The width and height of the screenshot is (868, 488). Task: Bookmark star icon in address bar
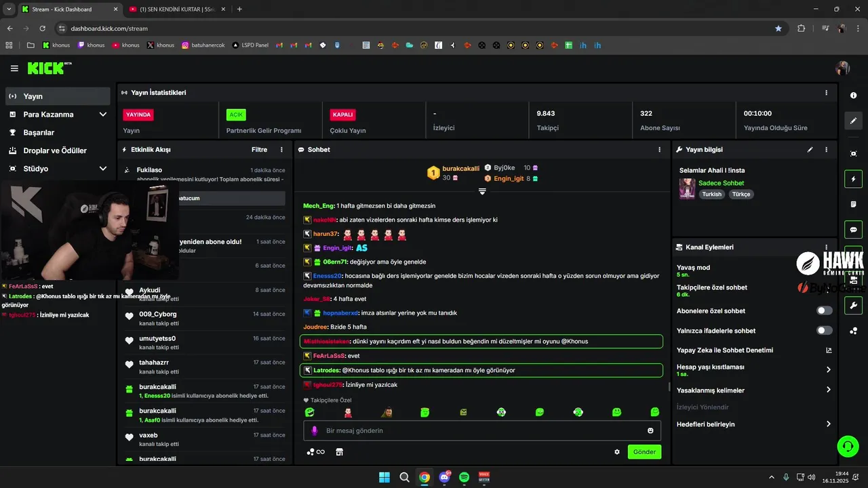pyautogui.click(x=778, y=28)
